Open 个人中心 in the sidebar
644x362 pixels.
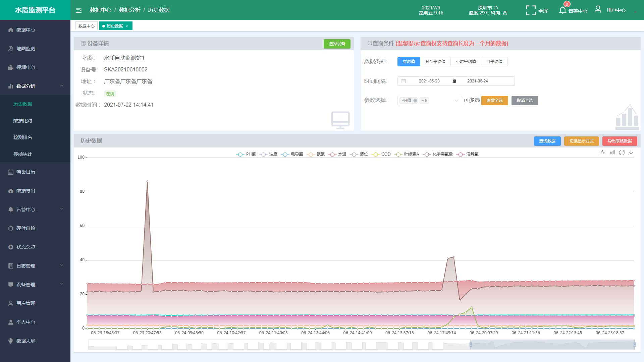pos(35,322)
